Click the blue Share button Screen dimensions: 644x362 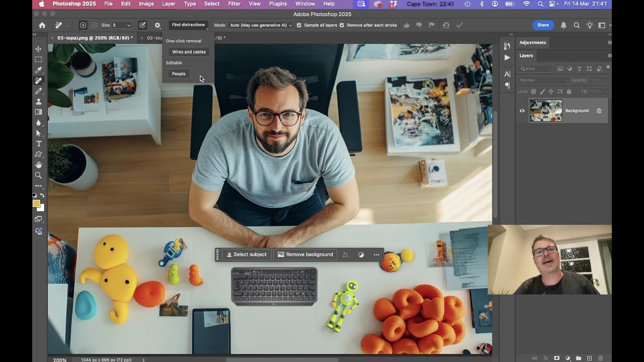[x=543, y=25]
